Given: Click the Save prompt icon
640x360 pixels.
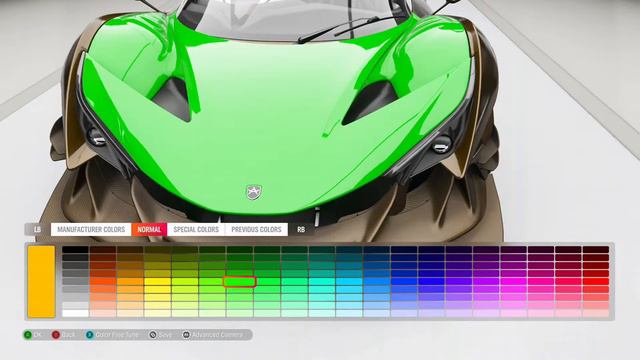Looking at the screenshot, I should coord(153,335).
